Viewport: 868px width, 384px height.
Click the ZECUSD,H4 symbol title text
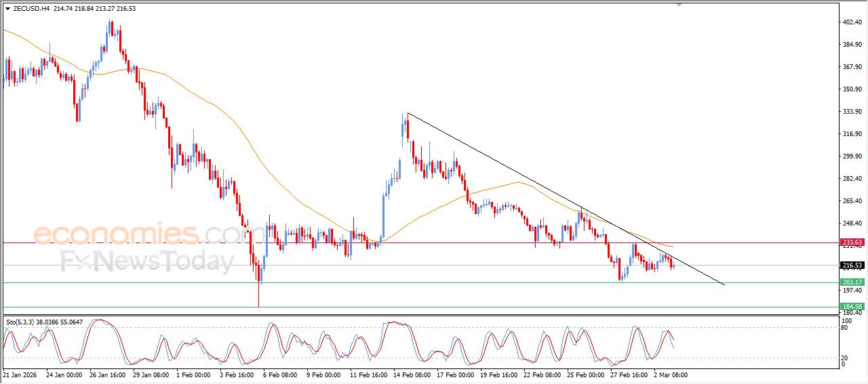coord(31,9)
